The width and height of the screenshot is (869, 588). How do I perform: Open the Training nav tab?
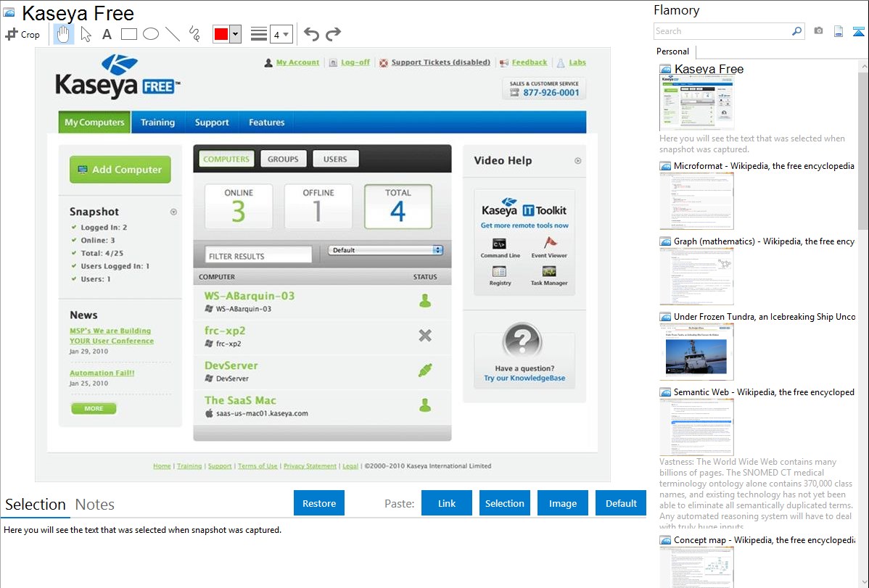[157, 123]
